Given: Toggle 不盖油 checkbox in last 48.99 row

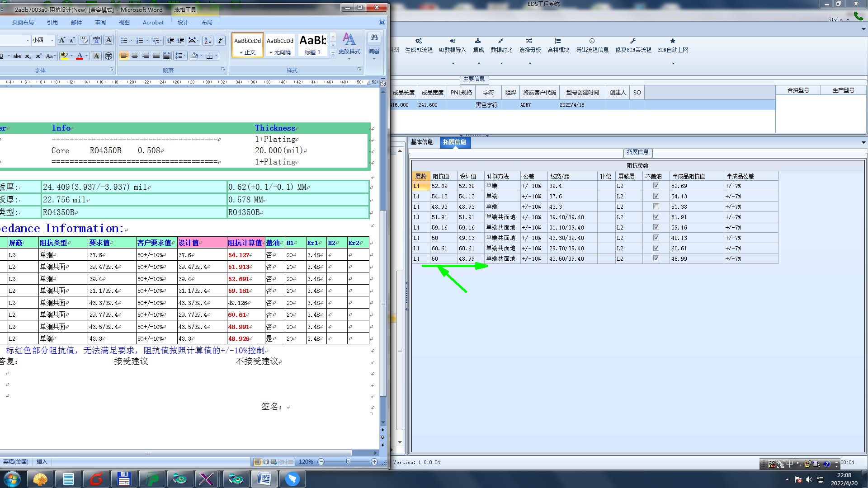Looking at the screenshot, I should coord(656,258).
